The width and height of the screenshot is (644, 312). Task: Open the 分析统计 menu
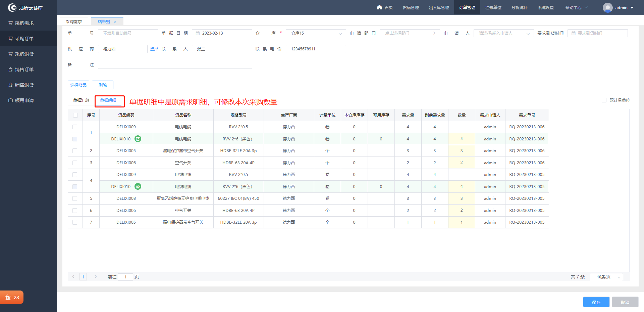coord(519,7)
